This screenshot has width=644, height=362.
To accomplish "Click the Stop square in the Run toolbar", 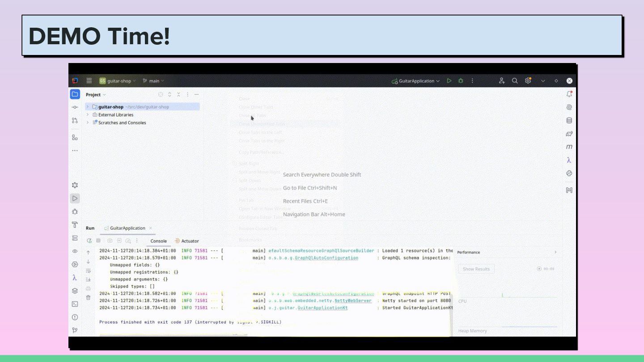I will tap(98, 240).
